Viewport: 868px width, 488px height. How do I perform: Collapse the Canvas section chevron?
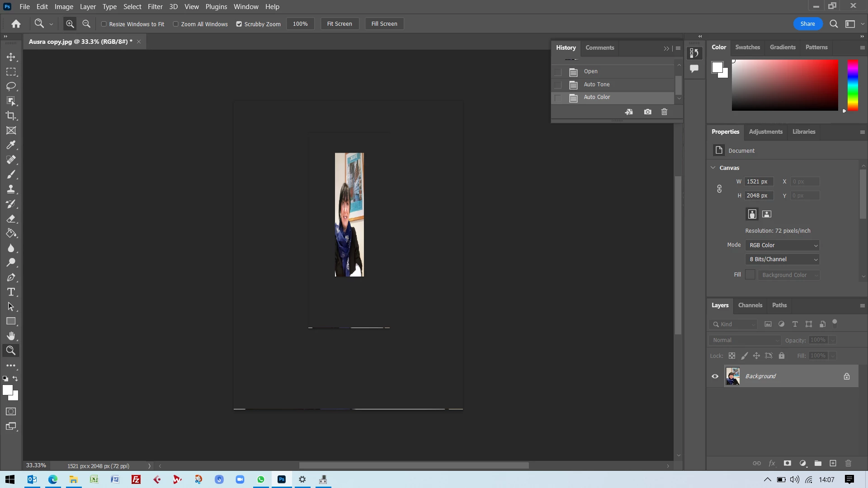tap(713, 168)
